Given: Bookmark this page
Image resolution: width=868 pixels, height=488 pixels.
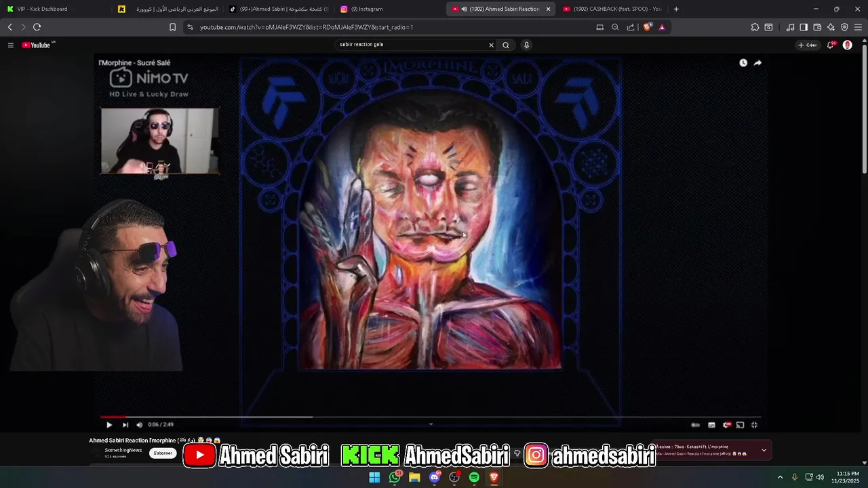Looking at the screenshot, I should pos(172,27).
